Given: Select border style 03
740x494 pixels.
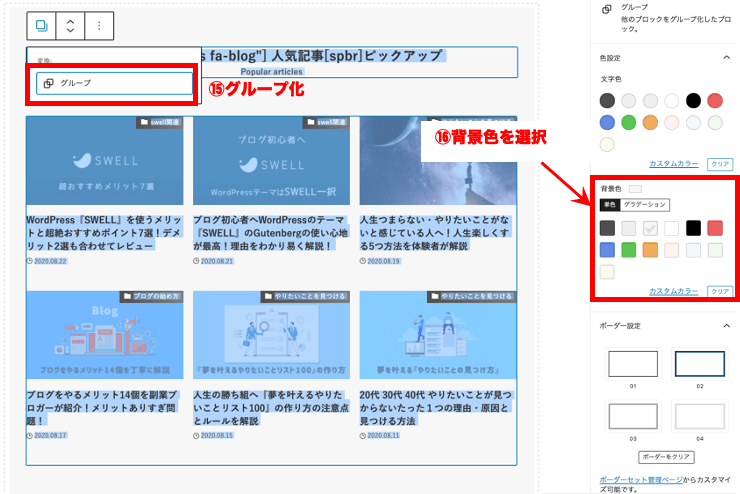Looking at the screenshot, I should coord(633,416).
